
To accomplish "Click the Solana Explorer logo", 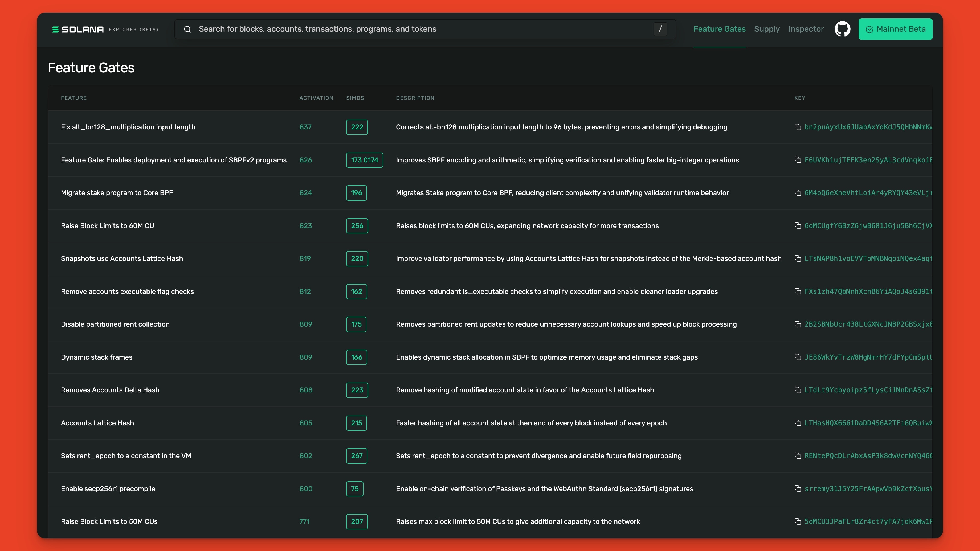I will click(77, 29).
